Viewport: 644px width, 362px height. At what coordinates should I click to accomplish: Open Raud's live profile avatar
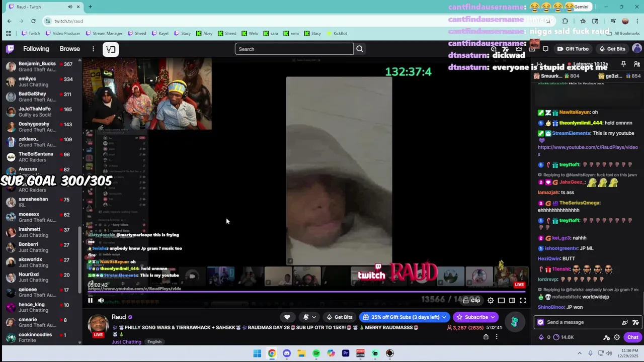click(x=98, y=326)
